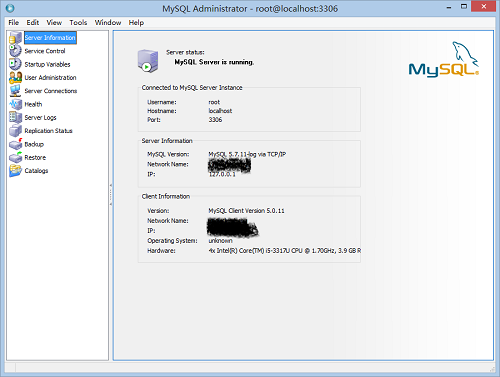This screenshot has width=500, height=377.
Task: Click the Server Information sidebar icon
Action: [15, 38]
